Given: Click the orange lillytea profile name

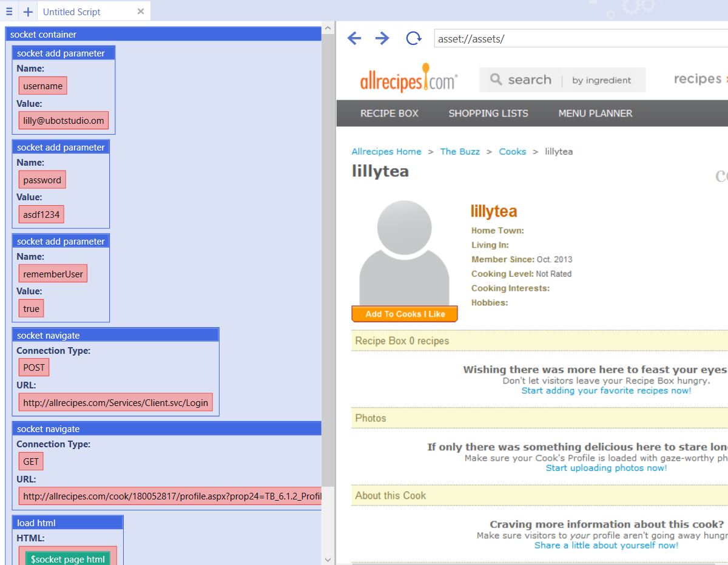Looking at the screenshot, I should tap(494, 211).
